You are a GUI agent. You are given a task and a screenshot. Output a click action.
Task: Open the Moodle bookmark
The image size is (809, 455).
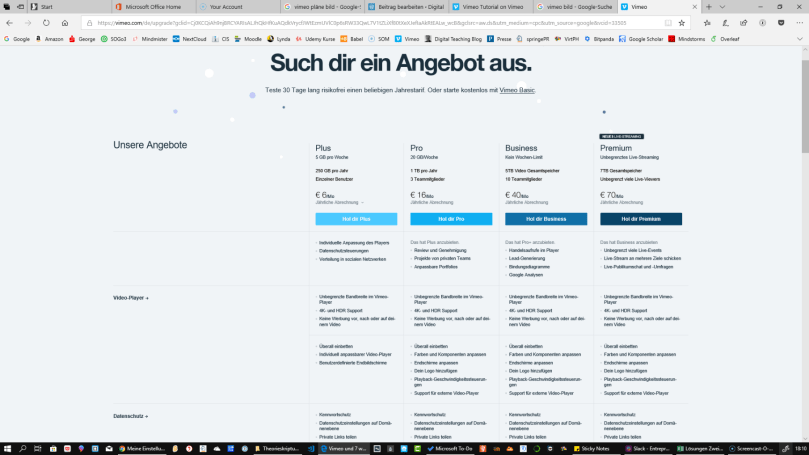click(248, 39)
